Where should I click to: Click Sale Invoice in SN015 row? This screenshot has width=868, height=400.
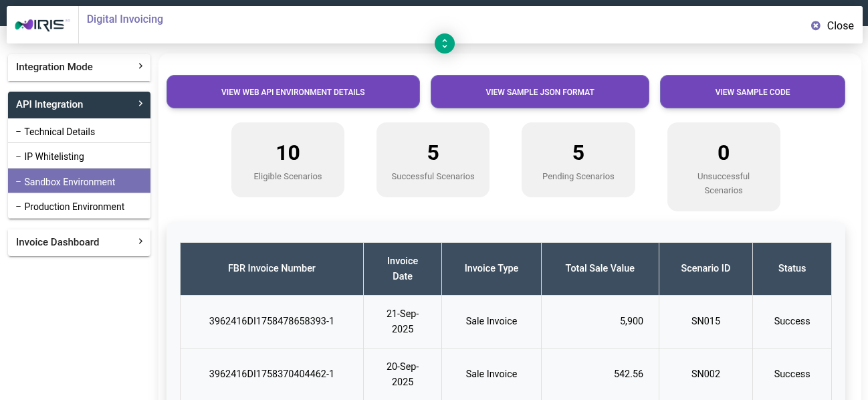pyautogui.click(x=492, y=321)
